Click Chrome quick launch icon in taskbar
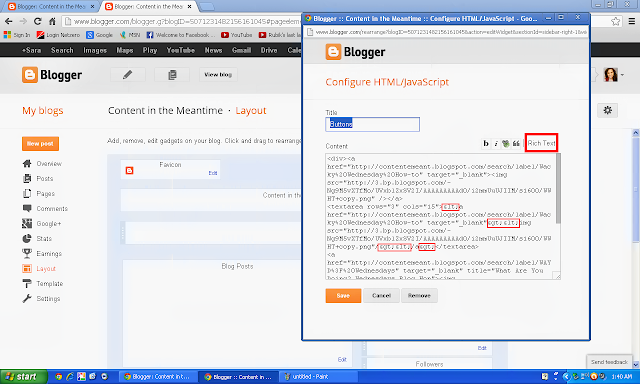The image size is (640, 384). click(58, 377)
